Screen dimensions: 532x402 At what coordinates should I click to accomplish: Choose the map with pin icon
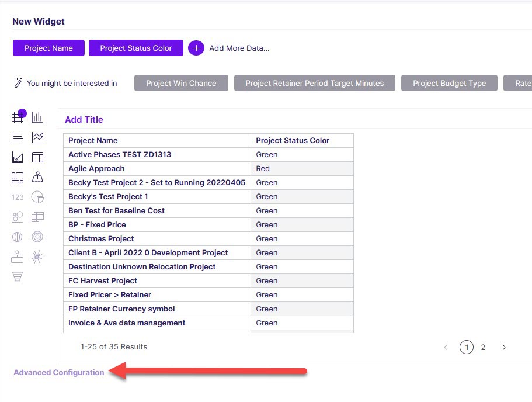[x=37, y=177]
